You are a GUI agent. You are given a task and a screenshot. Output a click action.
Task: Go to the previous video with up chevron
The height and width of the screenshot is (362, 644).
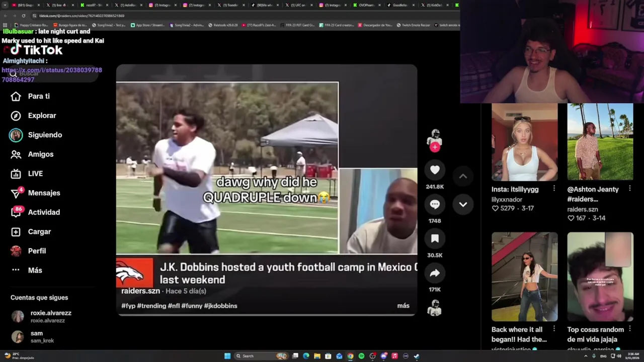[x=463, y=176]
